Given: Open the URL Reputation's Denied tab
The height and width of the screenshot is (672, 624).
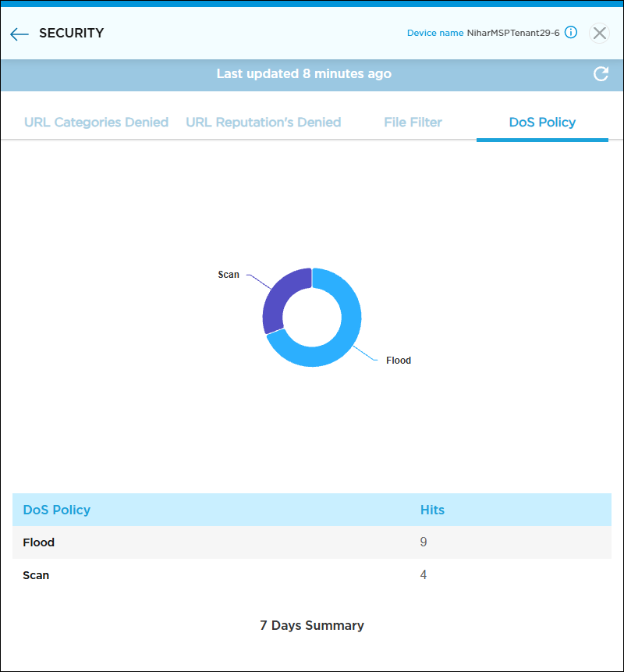Looking at the screenshot, I should [263, 123].
